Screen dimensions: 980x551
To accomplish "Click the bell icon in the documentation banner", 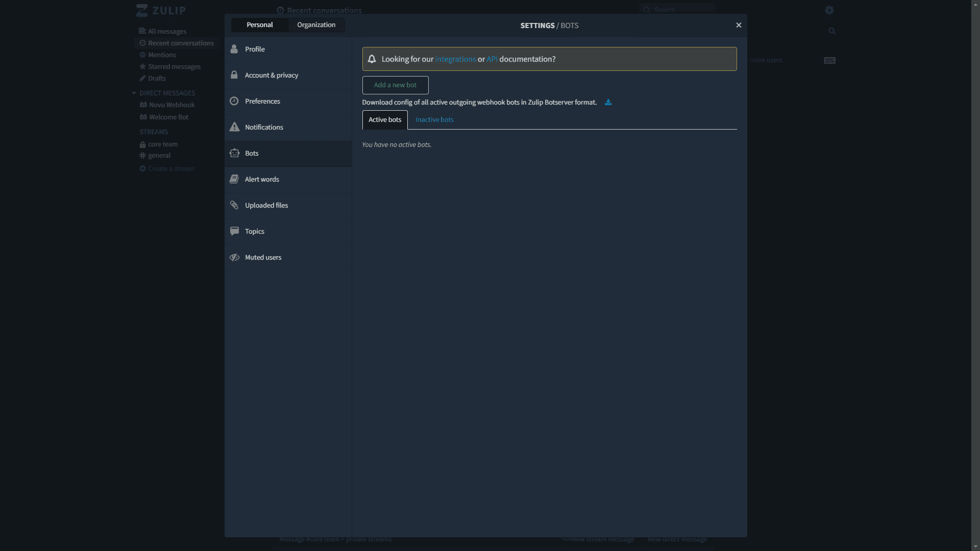I will click(372, 59).
